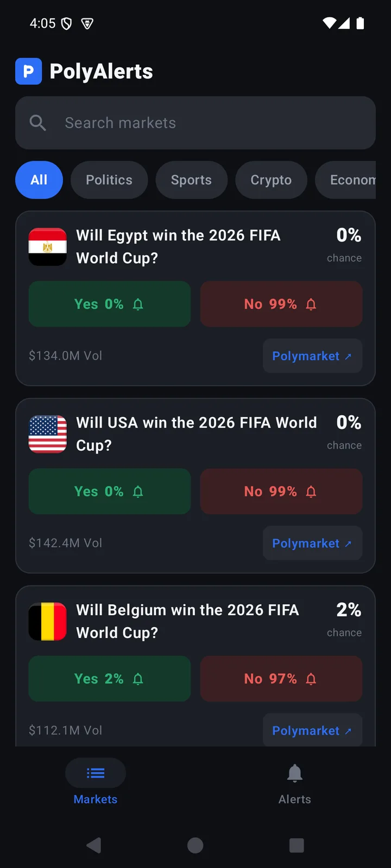Tap the Android home circle icon
The image size is (391, 868).
click(195, 845)
